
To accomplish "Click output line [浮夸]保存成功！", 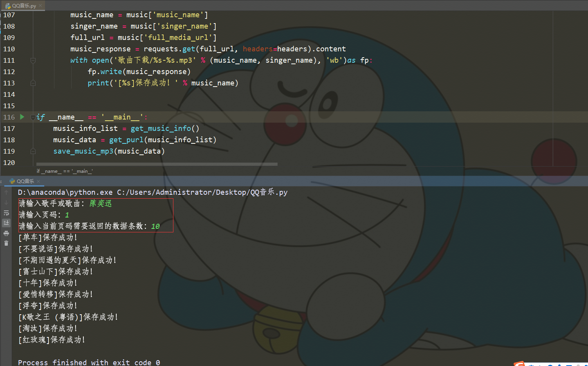I will tap(48, 306).
